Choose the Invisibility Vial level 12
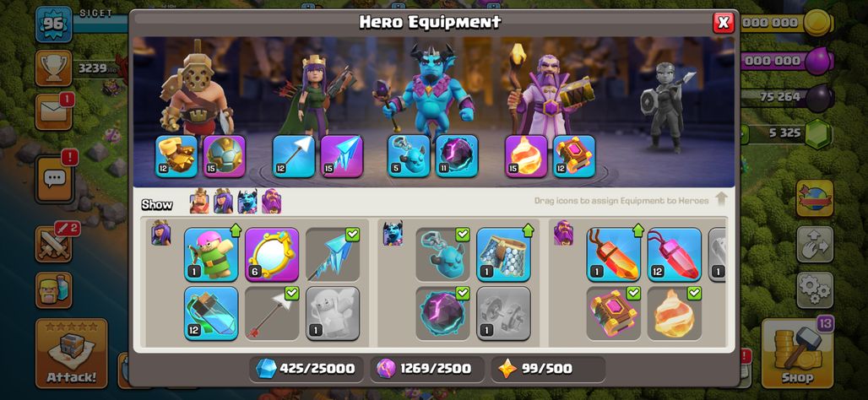The height and width of the screenshot is (400, 868). coord(211,313)
